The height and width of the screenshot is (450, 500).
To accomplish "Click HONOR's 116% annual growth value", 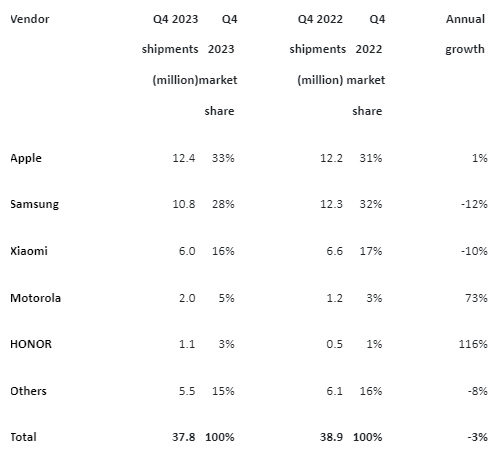I will click(473, 344).
